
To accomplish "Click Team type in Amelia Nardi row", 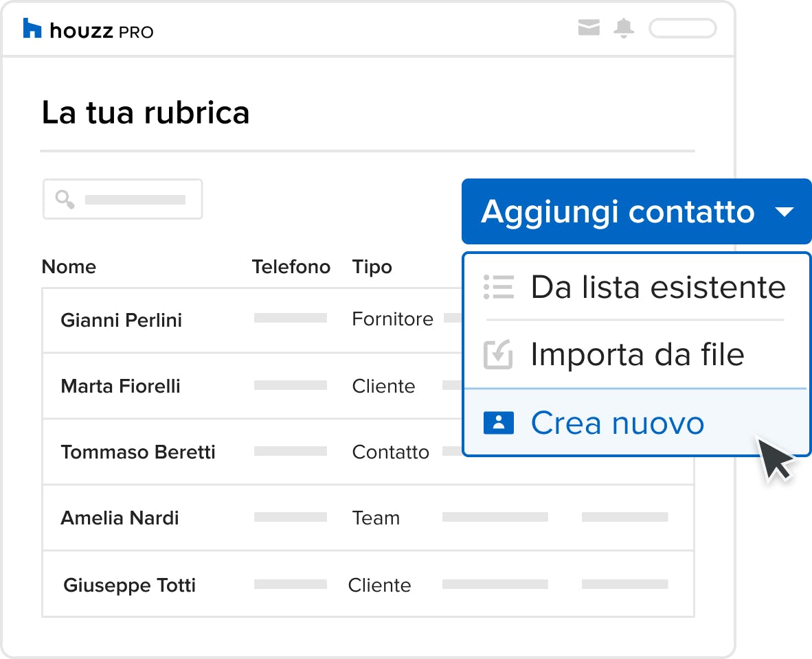I will (x=376, y=518).
